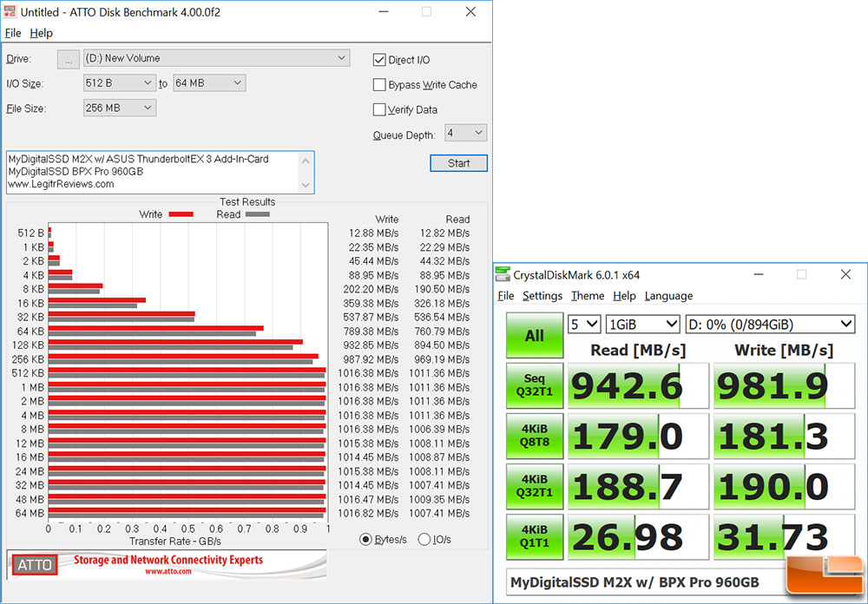Click the 4KiB Q8T8 write result 181.3

[x=784, y=437]
